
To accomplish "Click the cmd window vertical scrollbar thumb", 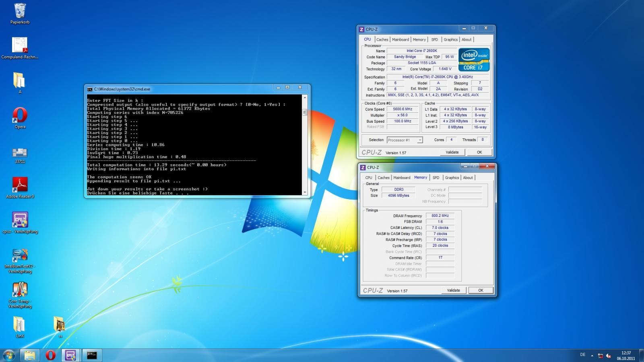I will click(x=305, y=112).
